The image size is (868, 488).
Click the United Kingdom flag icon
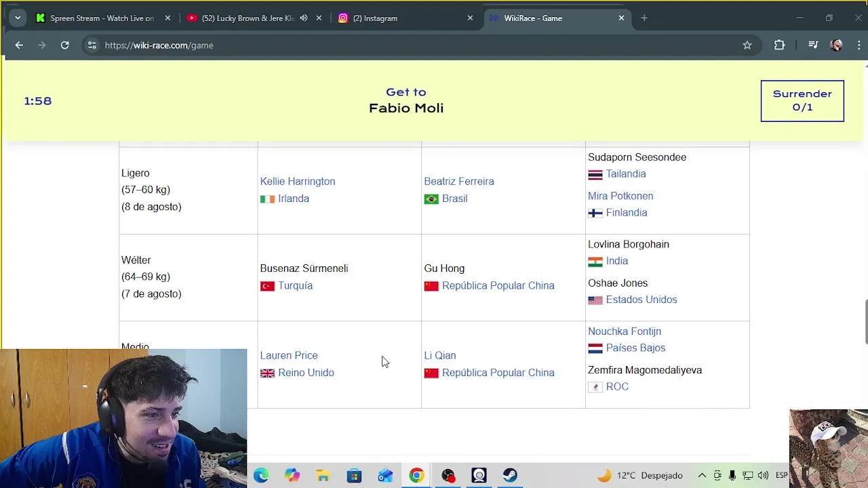pyautogui.click(x=268, y=373)
